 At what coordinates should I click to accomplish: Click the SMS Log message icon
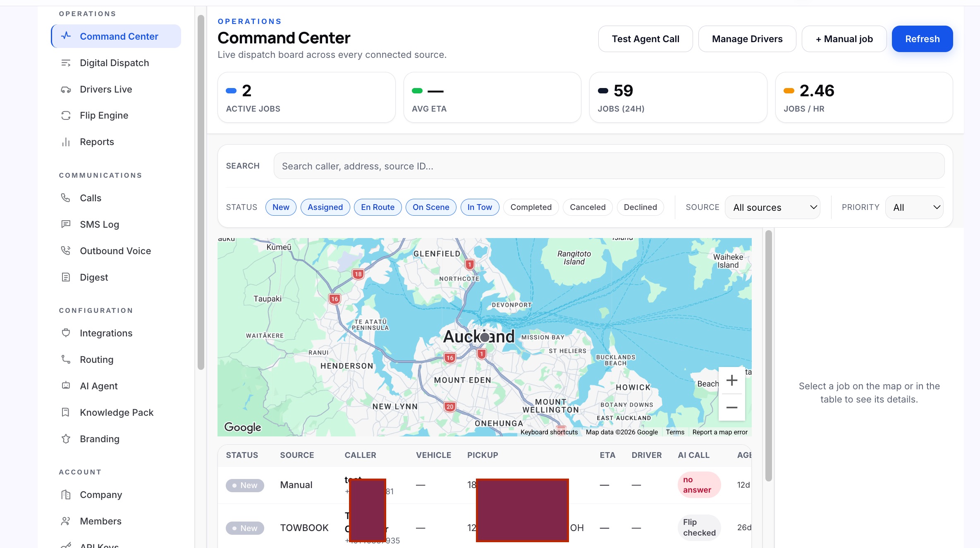click(x=66, y=224)
